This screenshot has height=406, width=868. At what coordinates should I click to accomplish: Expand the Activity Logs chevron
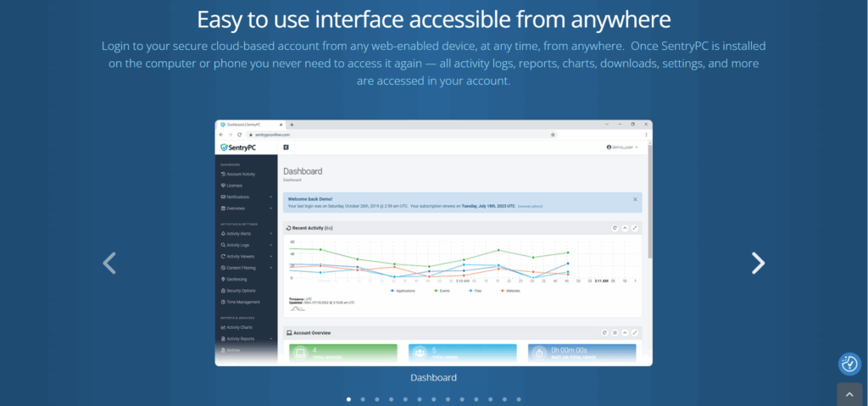coord(270,245)
